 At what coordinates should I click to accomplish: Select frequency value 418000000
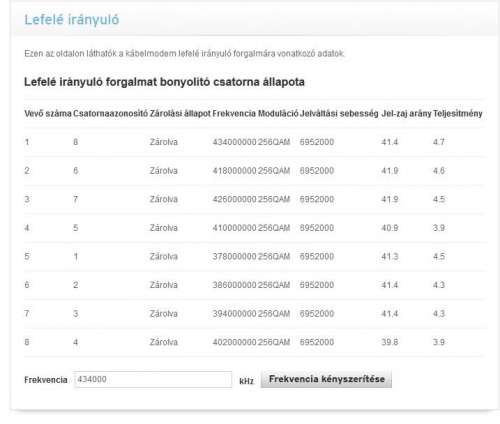(235, 171)
